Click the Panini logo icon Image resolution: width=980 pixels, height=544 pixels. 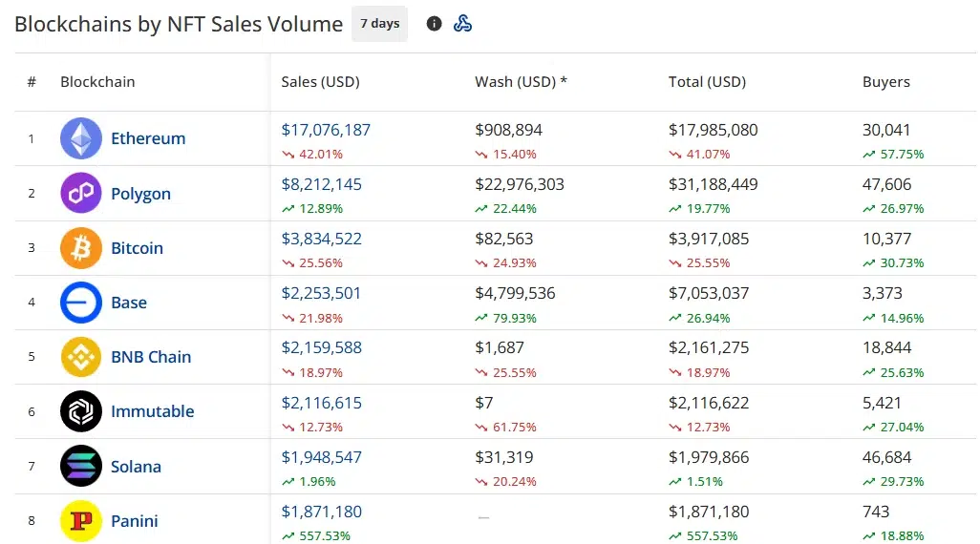point(81,521)
